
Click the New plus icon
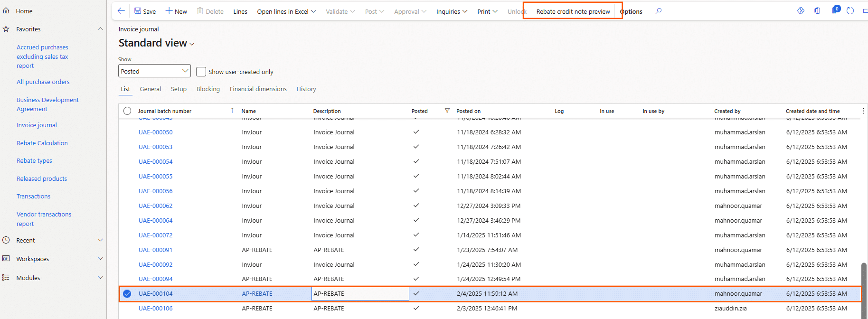169,11
